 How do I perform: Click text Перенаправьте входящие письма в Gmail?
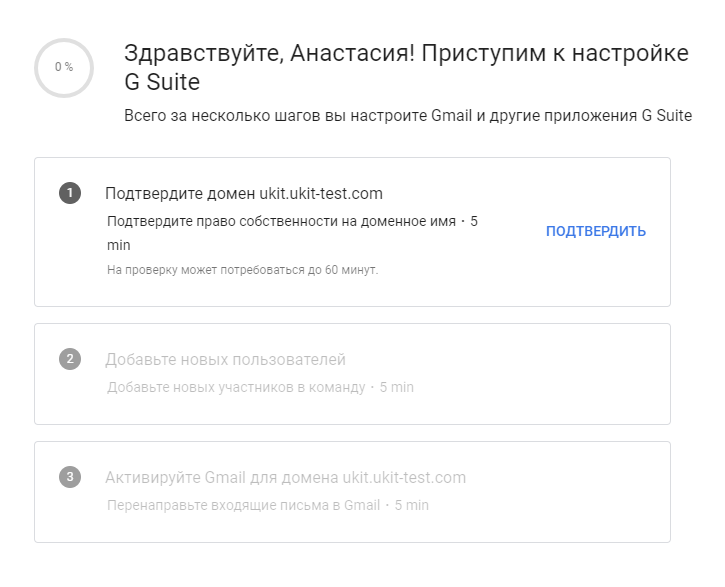pos(243,505)
